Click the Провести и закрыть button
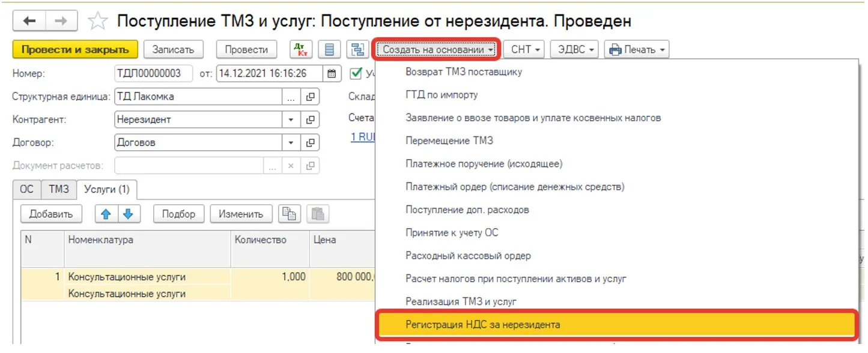 (x=75, y=50)
